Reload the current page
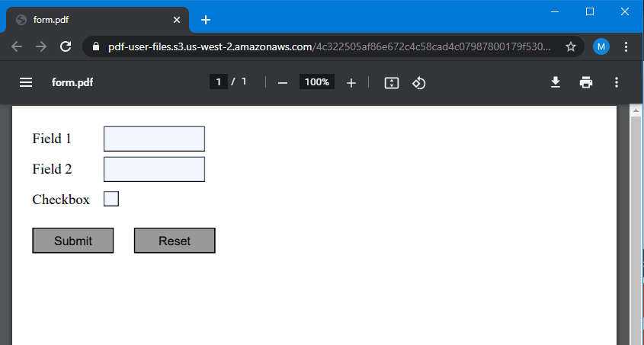The image size is (644, 345). click(x=66, y=46)
